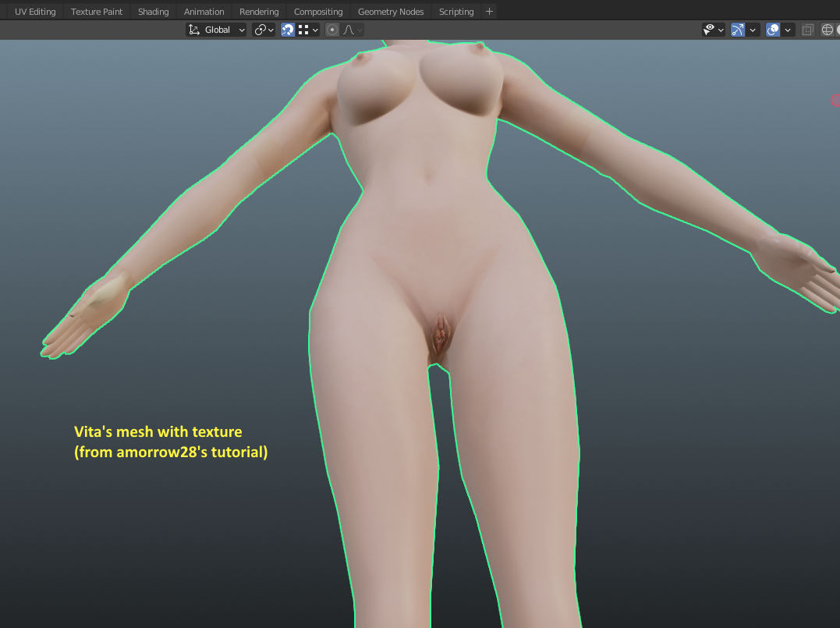840x628 pixels.
Task: Open the Scripting workspace tab
Action: (456, 11)
